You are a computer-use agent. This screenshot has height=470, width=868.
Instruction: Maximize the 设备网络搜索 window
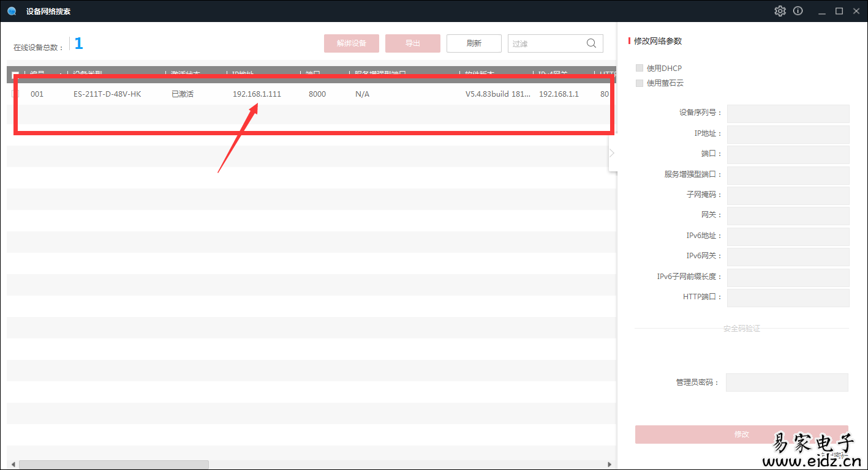(x=839, y=11)
